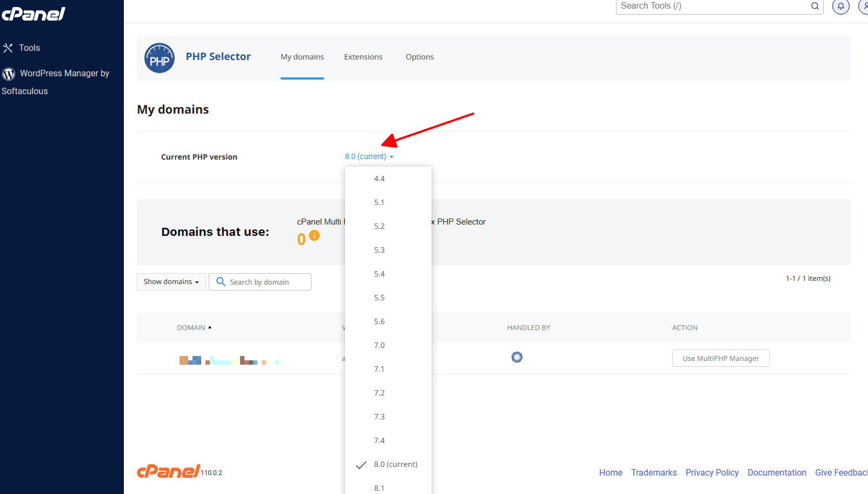
Task: Pick PHP version 5.5
Action: [388, 298]
